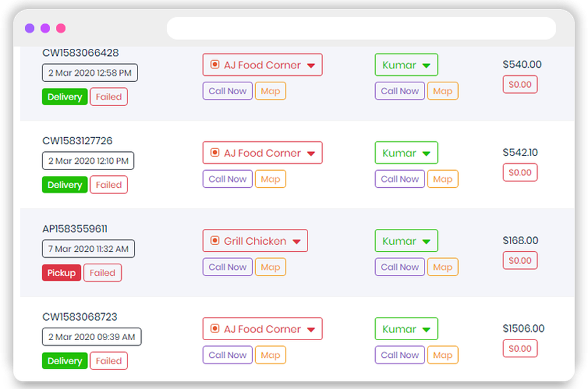Click Failed status on order AP1583559611

(x=102, y=272)
